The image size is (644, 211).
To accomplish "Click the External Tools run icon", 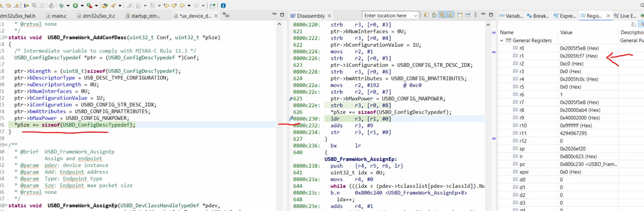I will tap(89, 6).
